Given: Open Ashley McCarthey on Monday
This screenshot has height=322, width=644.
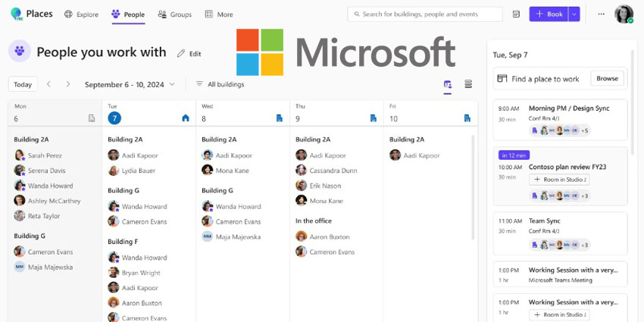Looking at the screenshot, I should click(47, 201).
